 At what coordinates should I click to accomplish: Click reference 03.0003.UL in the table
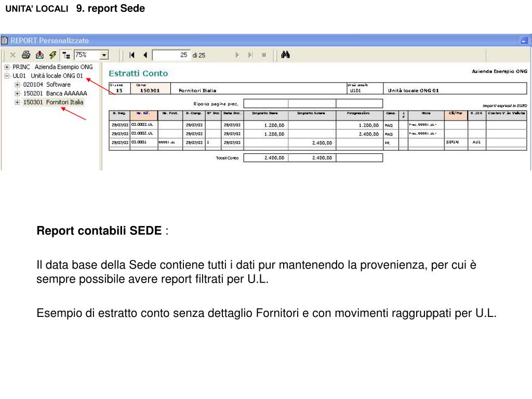click(142, 125)
